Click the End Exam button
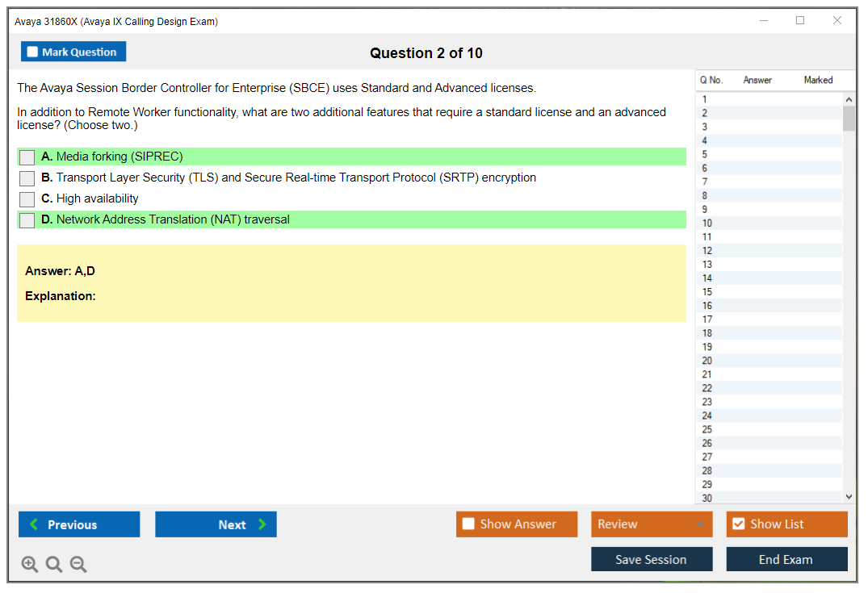The width and height of the screenshot is (868, 593). click(786, 559)
